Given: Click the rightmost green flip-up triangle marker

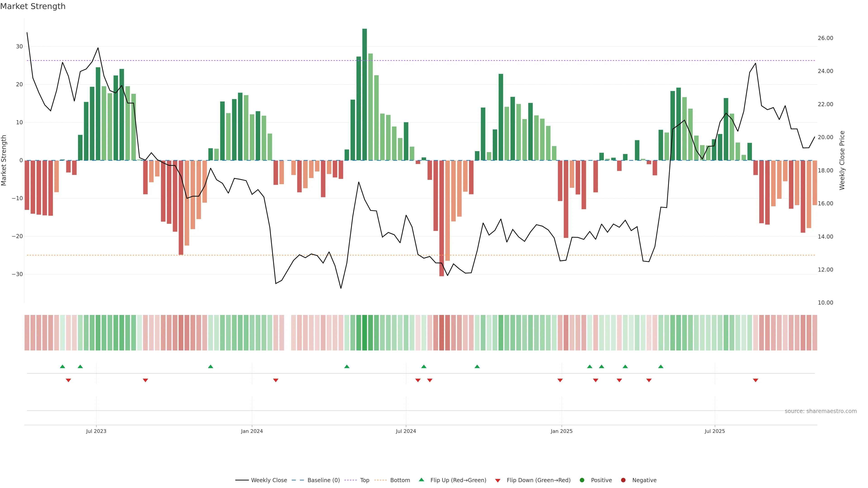Looking at the screenshot, I should pyautogui.click(x=661, y=366).
